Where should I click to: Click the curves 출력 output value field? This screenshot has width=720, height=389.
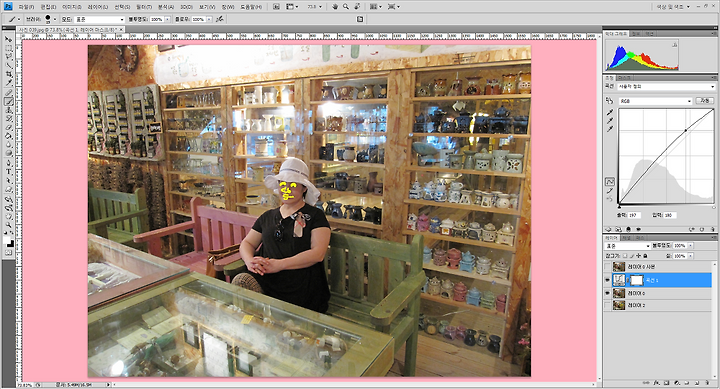[635, 215]
